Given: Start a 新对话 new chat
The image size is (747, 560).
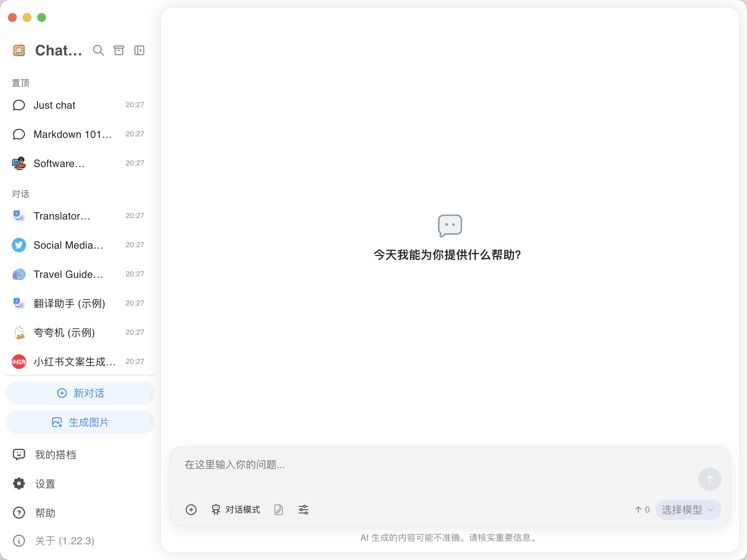Looking at the screenshot, I should click(80, 393).
